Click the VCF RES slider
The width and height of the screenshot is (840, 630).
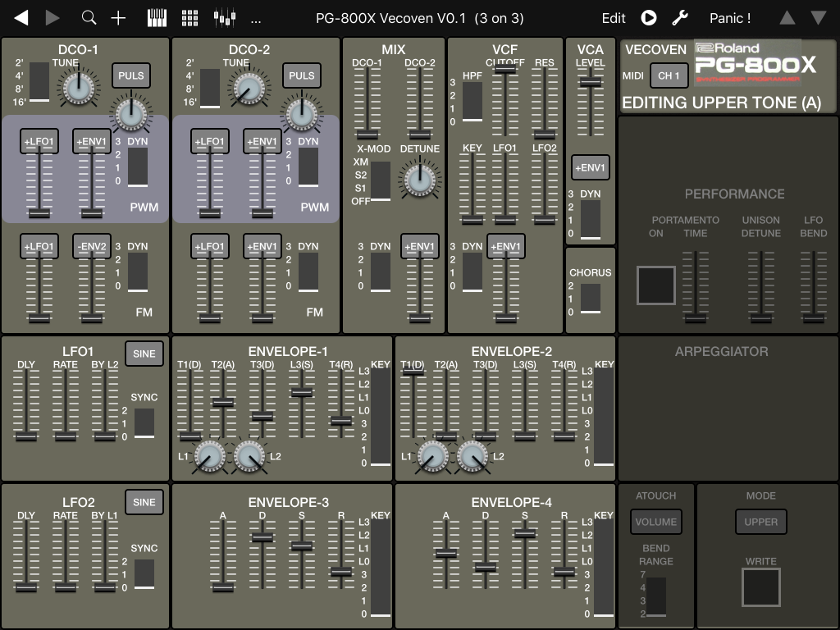point(545,102)
